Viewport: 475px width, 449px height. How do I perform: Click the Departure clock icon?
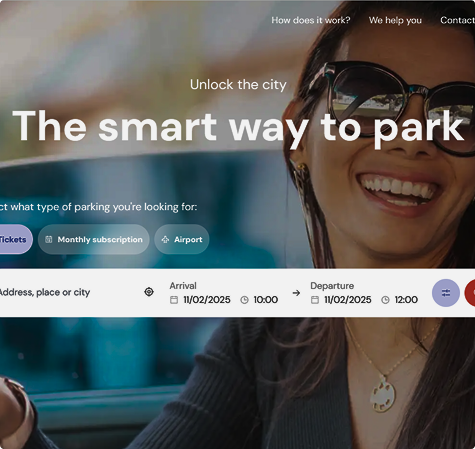point(385,300)
